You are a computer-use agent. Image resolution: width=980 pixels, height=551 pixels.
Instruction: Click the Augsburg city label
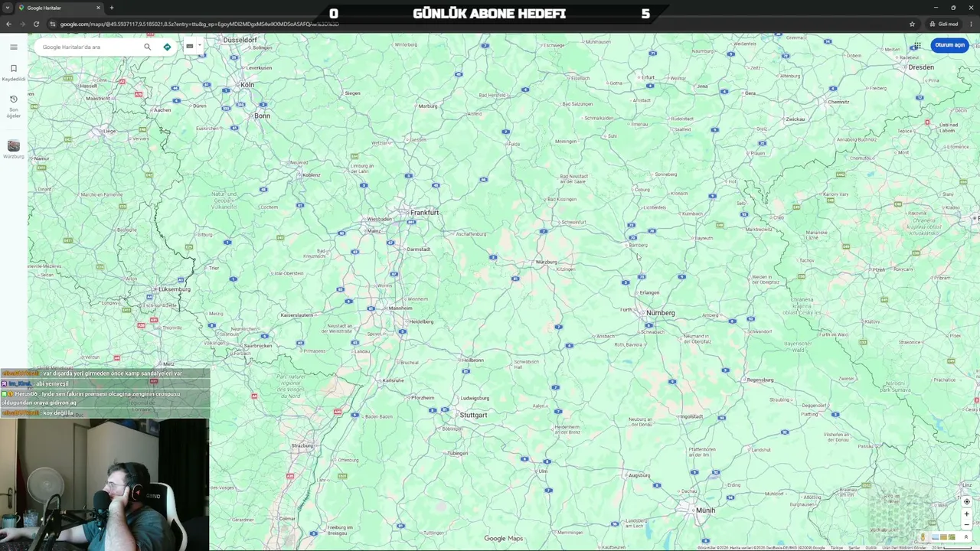click(639, 475)
